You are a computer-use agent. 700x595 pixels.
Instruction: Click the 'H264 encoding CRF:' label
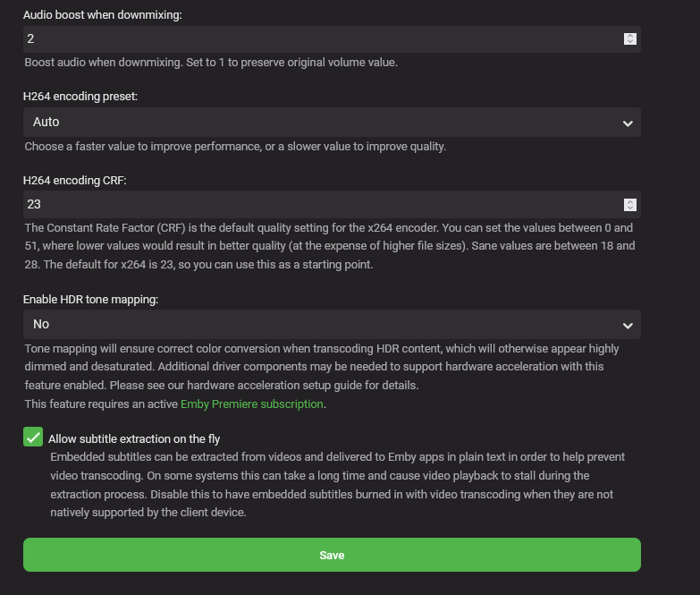(75, 180)
